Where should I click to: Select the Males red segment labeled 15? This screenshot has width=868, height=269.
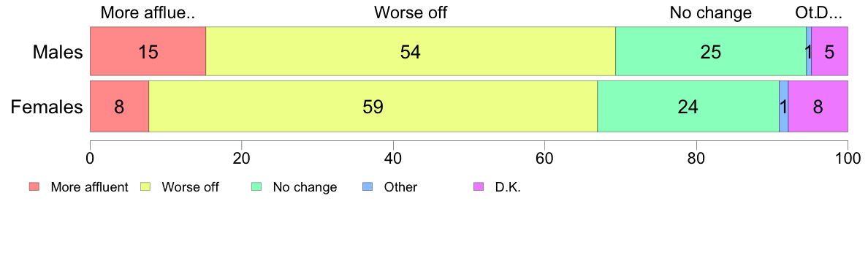click(x=148, y=51)
